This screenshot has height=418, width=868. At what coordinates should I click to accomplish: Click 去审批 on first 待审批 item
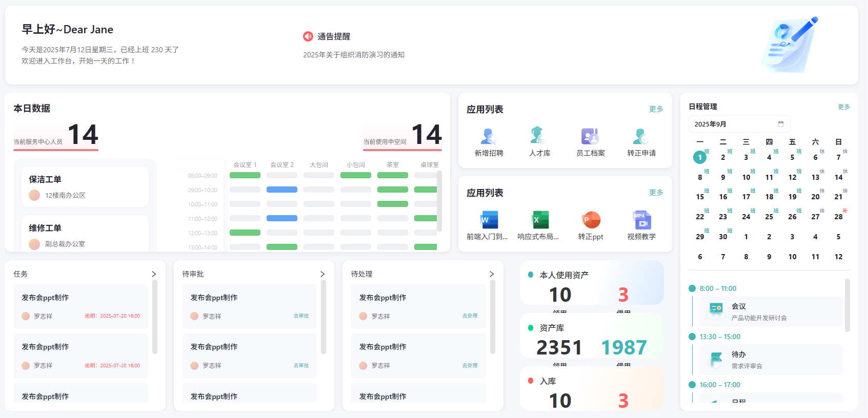coord(301,316)
